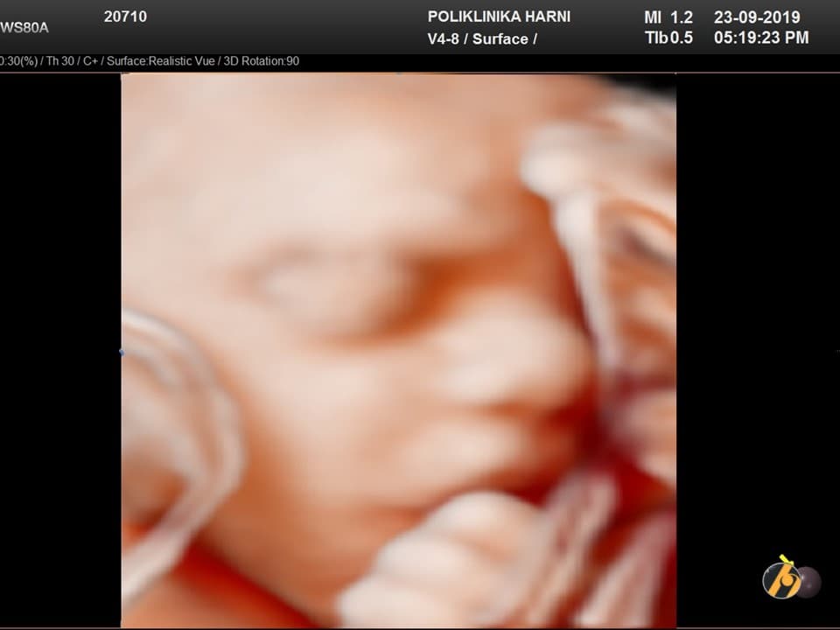Click the 0:30(%) value in info bar

point(17,61)
